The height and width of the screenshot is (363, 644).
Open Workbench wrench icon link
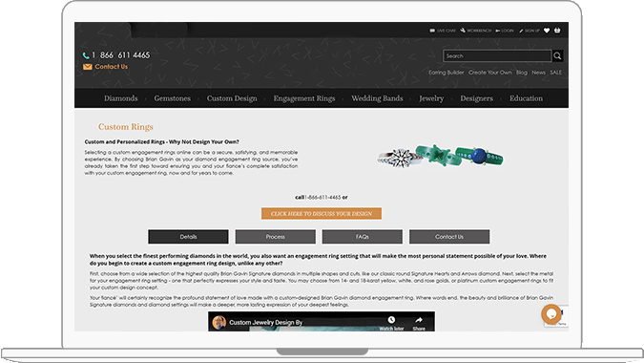(476, 31)
